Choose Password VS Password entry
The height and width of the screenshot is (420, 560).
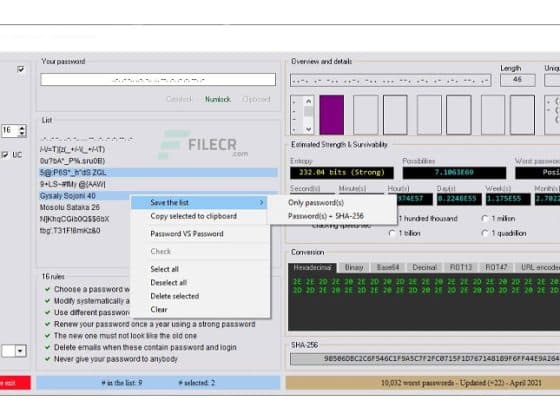point(187,234)
